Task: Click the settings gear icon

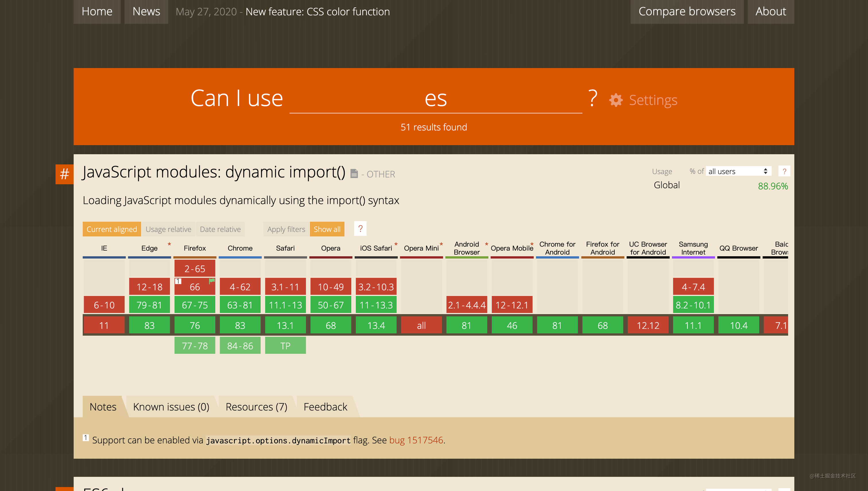Action: click(x=615, y=100)
